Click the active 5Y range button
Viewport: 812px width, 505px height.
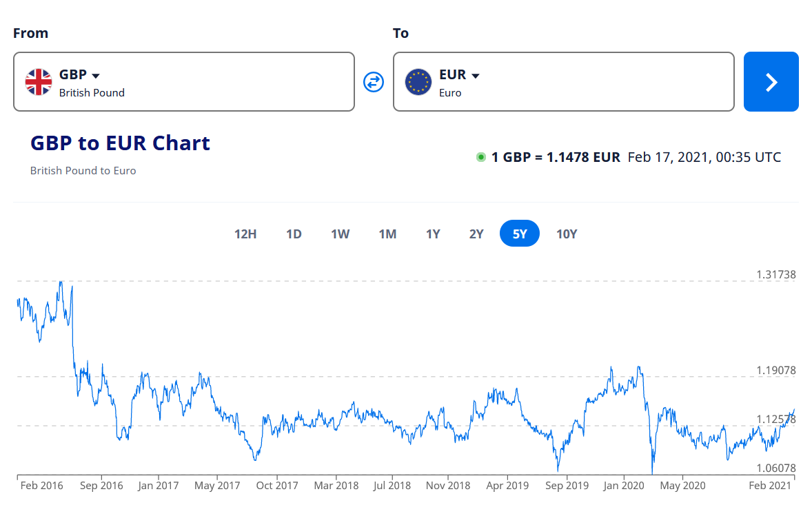coord(520,234)
